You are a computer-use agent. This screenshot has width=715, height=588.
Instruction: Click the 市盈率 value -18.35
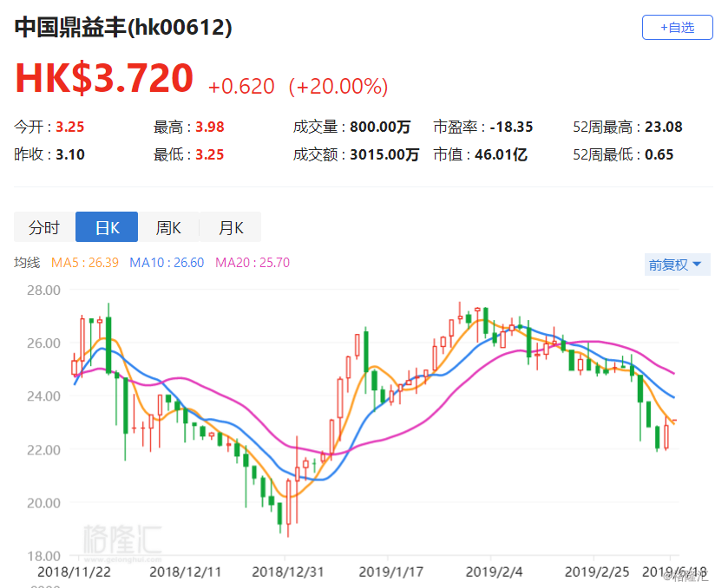point(511,127)
